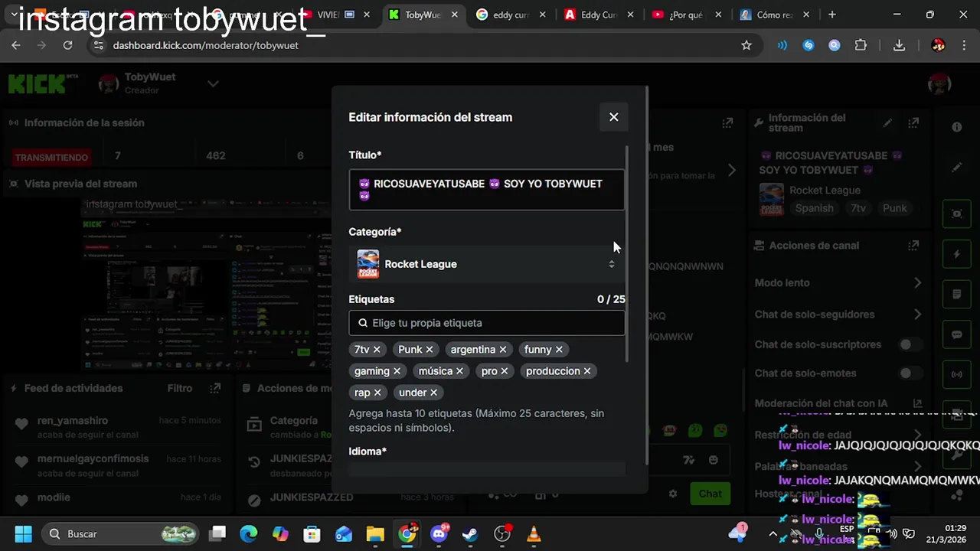This screenshot has height=551, width=980.
Task: Reload the page
Action: tap(67, 45)
